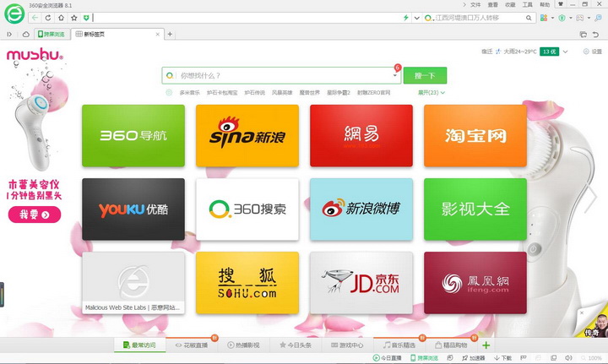Image resolution: width=608 pixels, height=364 pixels.
Task: Click the 360 browser logo
Action: pyautogui.click(x=14, y=14)
